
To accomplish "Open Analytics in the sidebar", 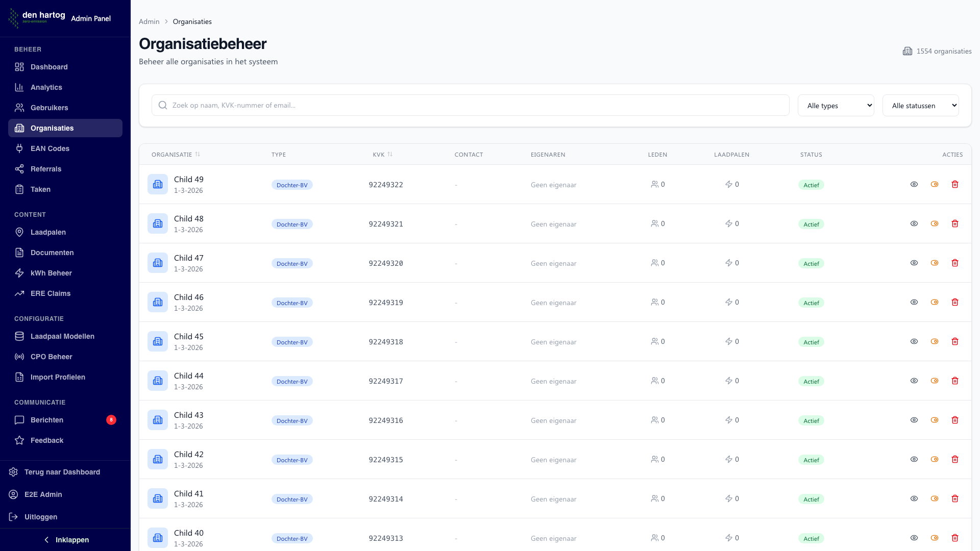I will tap(46, 87).
